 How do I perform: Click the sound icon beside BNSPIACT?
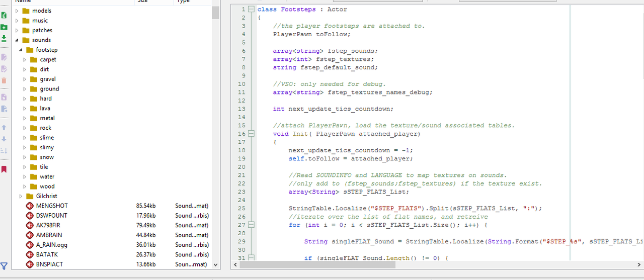[x=30, y=264]
